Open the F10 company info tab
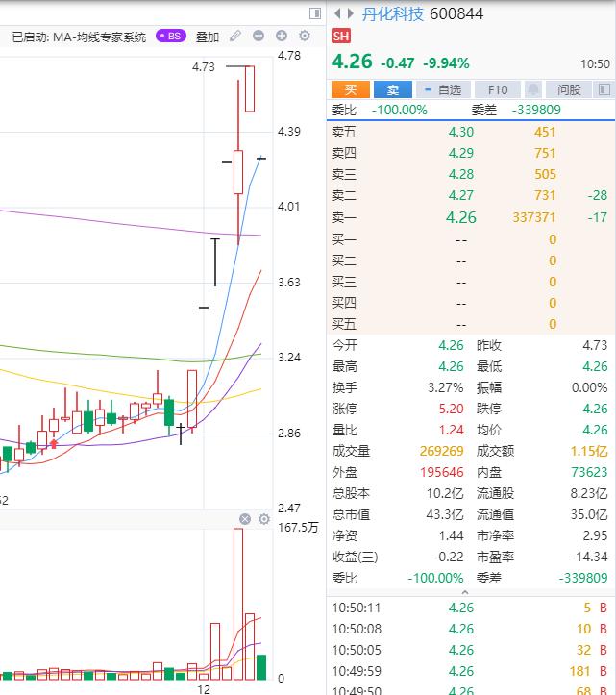This screenshot has height=695, width=616. [x=498, y=89]
